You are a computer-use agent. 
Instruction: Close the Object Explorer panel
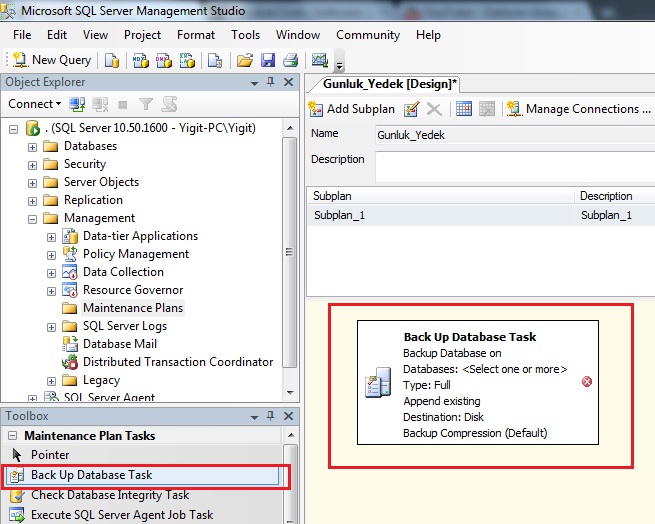[x=288, y=82]
